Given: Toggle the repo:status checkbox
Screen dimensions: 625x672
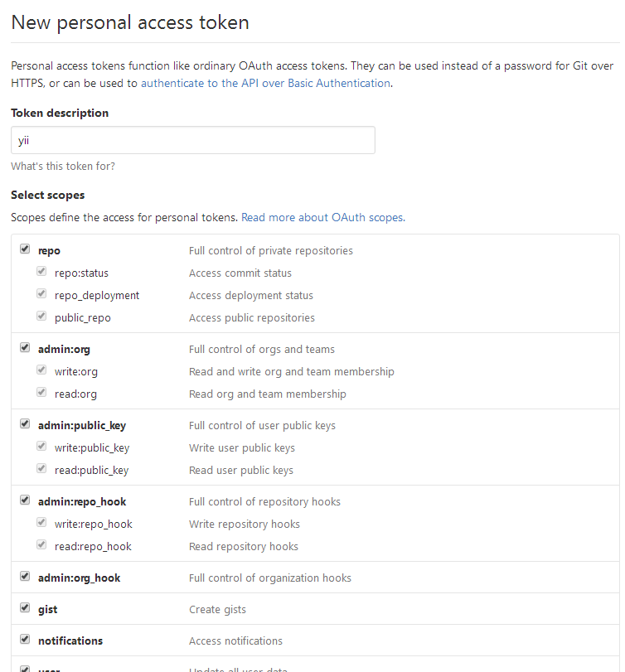Looking at the screenshot, I should coord(41,272).
